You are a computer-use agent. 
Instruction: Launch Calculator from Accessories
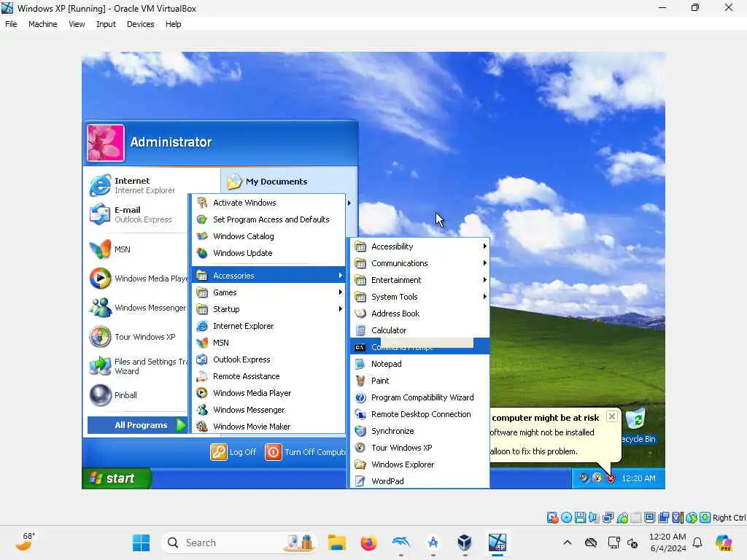[x=419, y=330]
